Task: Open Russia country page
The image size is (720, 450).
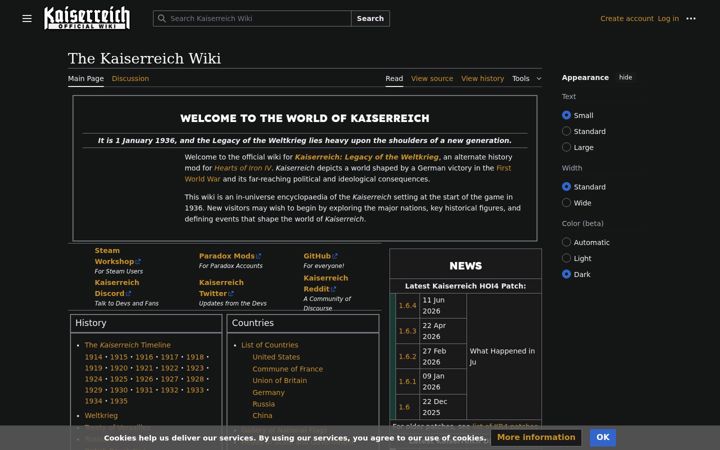Action: pos(264,404)
